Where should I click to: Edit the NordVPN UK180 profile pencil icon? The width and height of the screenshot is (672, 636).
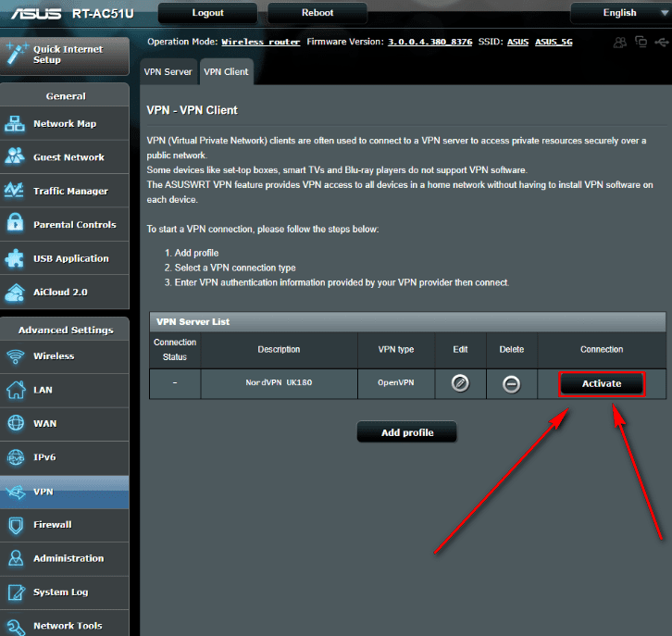[460, 382]
